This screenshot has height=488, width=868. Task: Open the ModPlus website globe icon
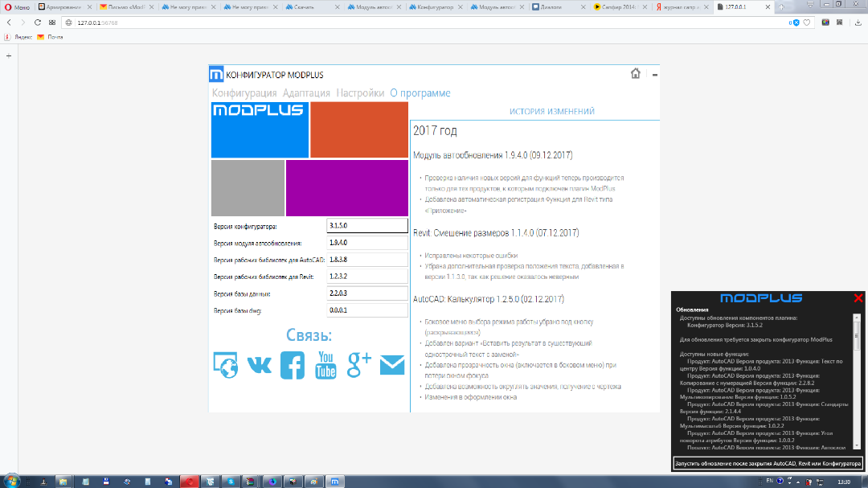click(x=225, y=365)
